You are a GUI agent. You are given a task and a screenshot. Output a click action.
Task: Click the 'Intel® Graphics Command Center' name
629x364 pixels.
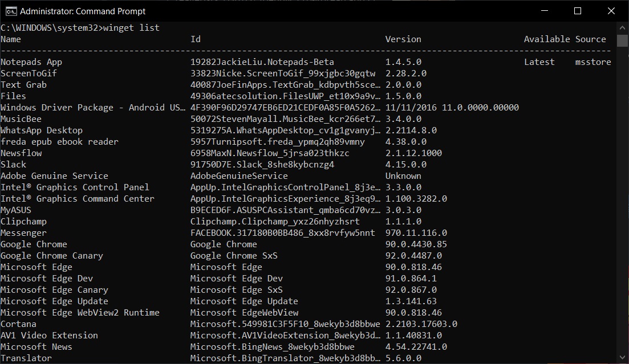pyautogui.click(x=77, y=199)
